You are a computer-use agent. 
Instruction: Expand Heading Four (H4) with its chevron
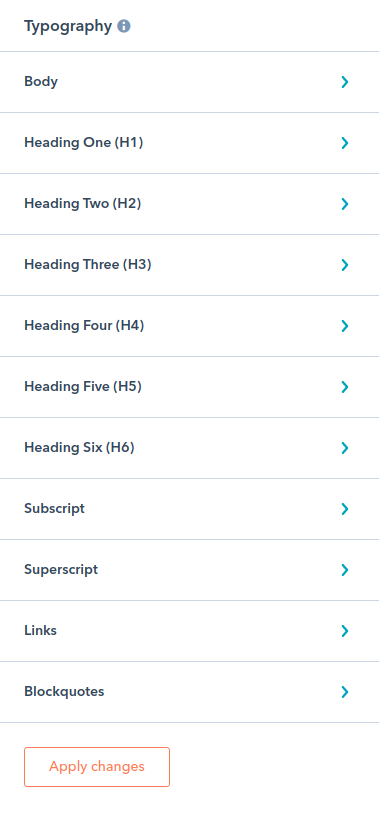[x=345, y=325]
